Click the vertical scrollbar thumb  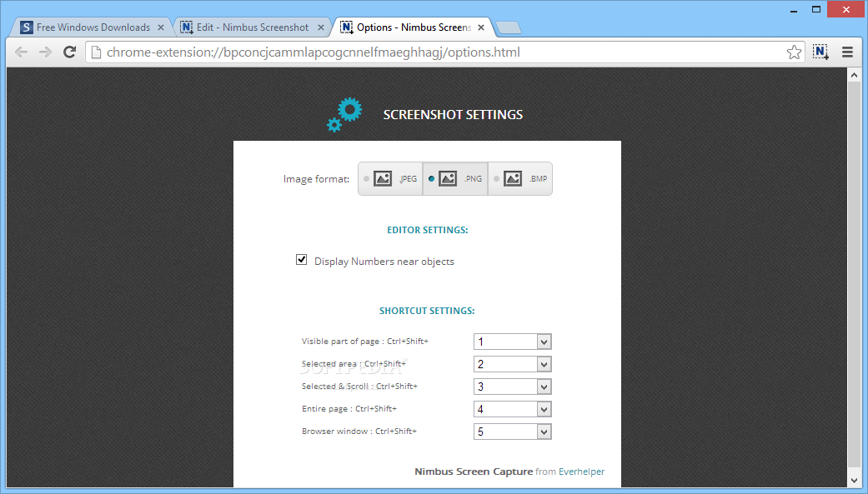click(854, 274)
